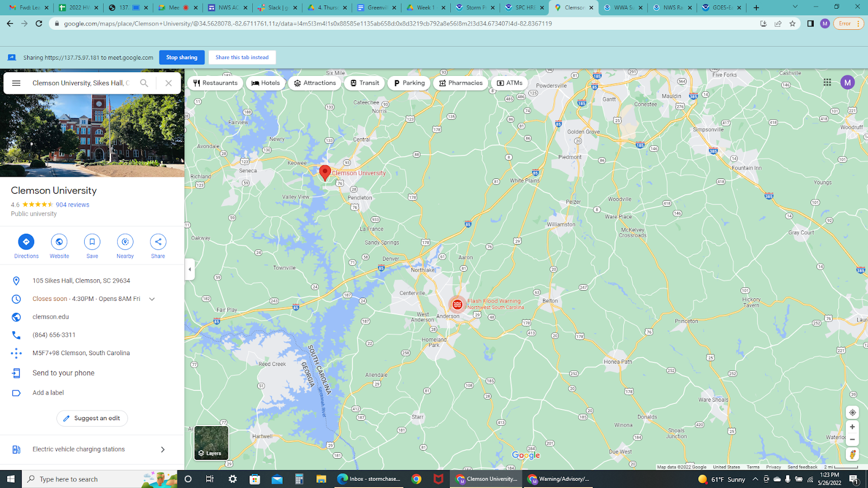Viewport: 868px width, 488px height.
Task: Clear the Clemson University search
Action: point(169,83)
